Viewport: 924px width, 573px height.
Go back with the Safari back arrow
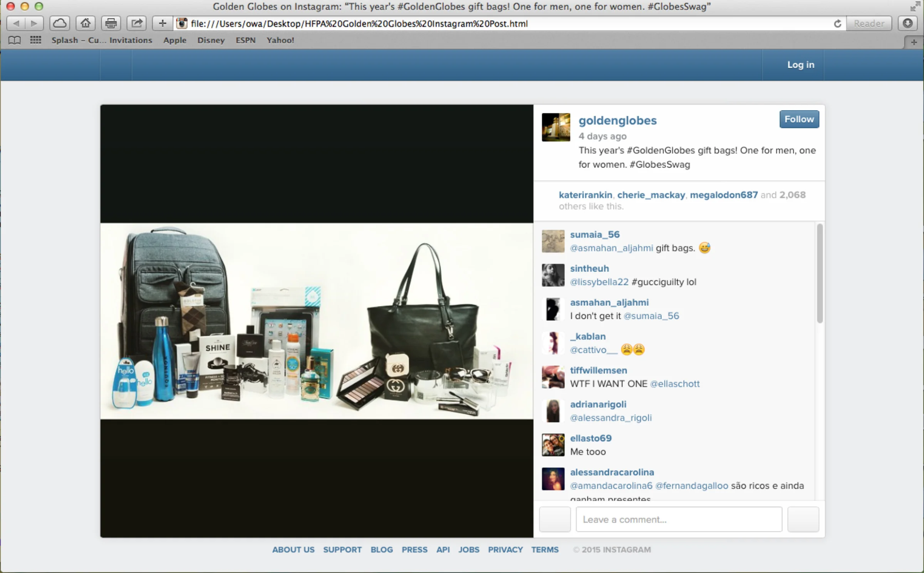(16, 23)
